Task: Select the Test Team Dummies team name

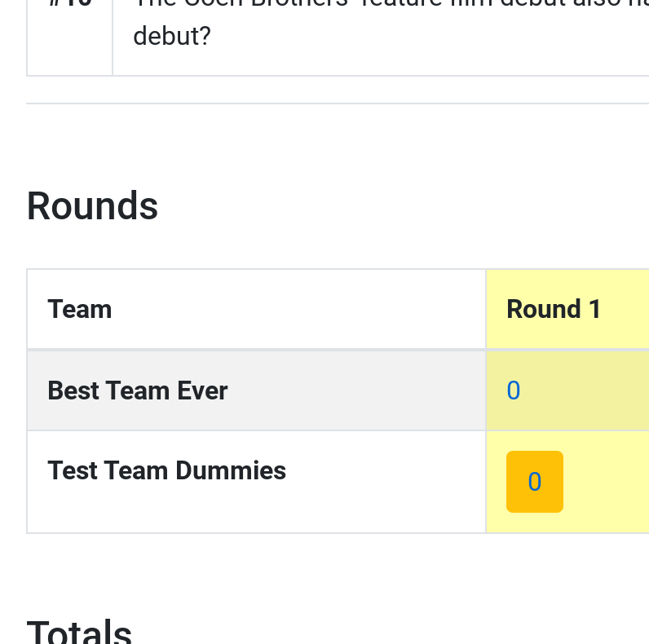Action: (x=167, y=470)
